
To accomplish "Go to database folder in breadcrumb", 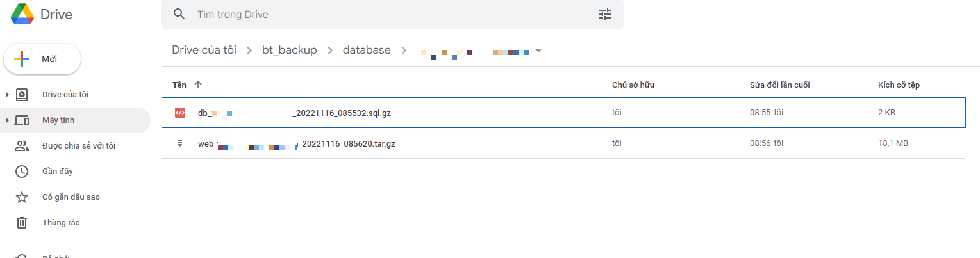I will tap(367, 51).
